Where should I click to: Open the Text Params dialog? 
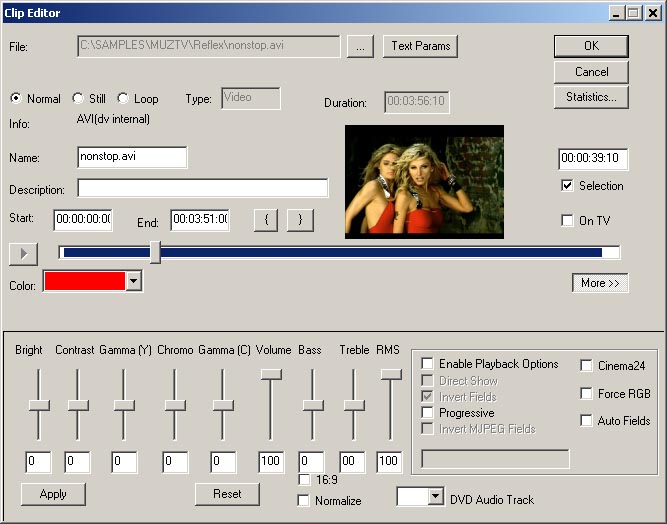tap(420, 46)
